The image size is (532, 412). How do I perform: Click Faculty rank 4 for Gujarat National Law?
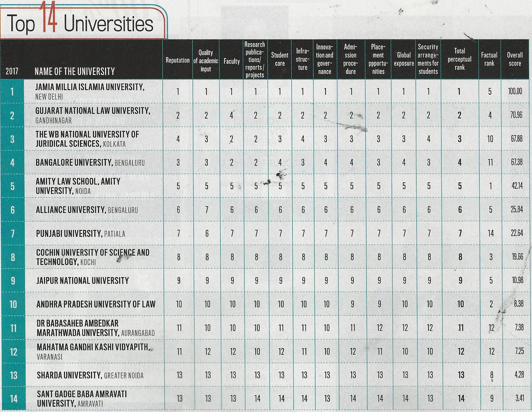point(231,116)
